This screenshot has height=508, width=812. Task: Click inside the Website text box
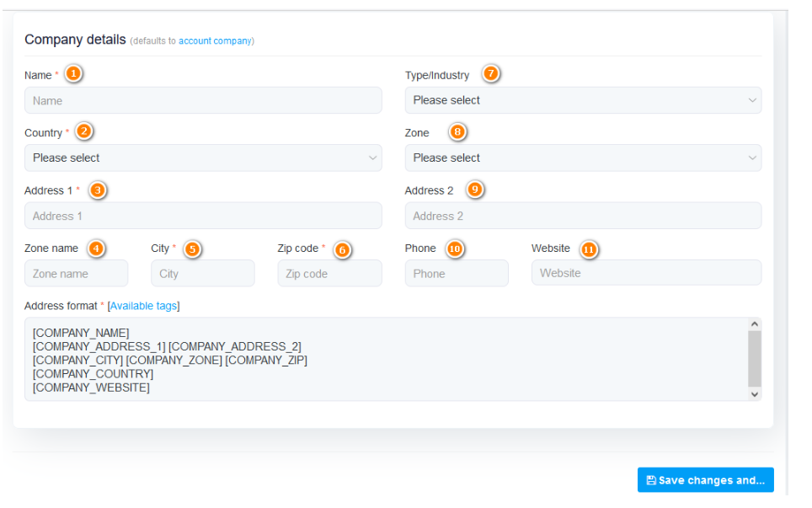tap(646, 273)
